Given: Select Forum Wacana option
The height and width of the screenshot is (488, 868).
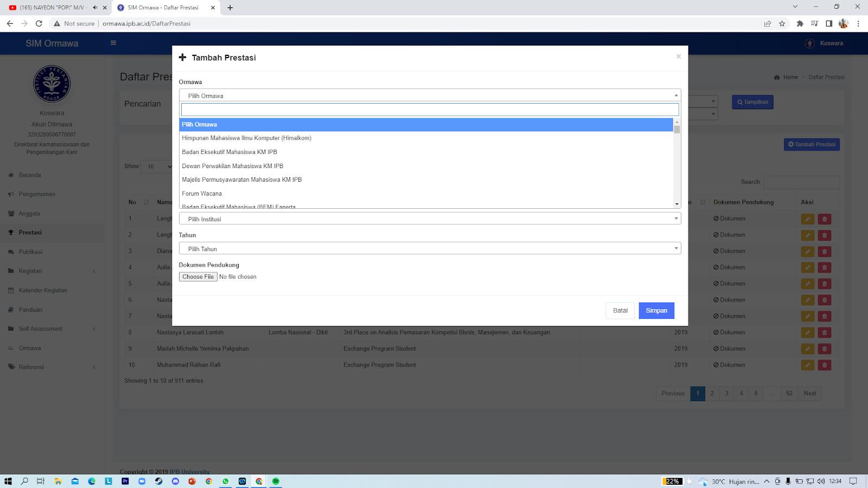Looking at the screenshot, I should (426, 194).
